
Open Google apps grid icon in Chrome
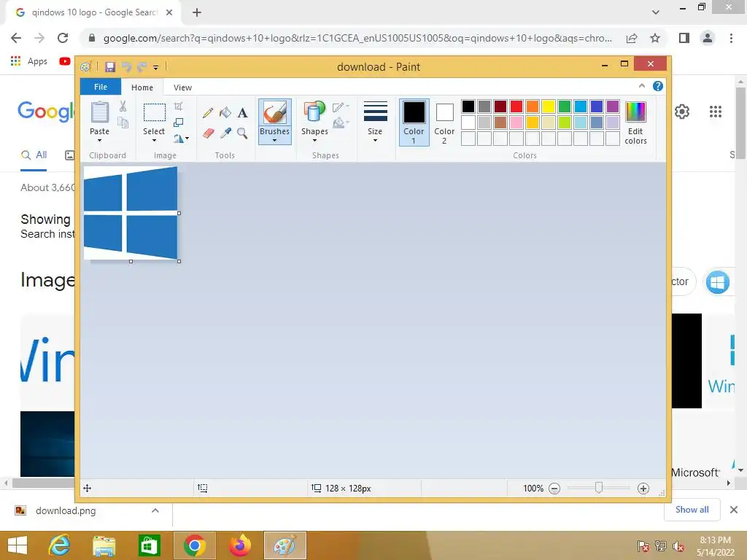click(716, 112)
